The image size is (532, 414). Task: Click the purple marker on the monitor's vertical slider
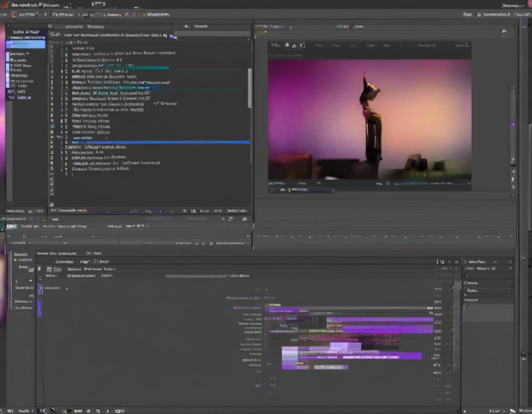click(x=513, y=124)
